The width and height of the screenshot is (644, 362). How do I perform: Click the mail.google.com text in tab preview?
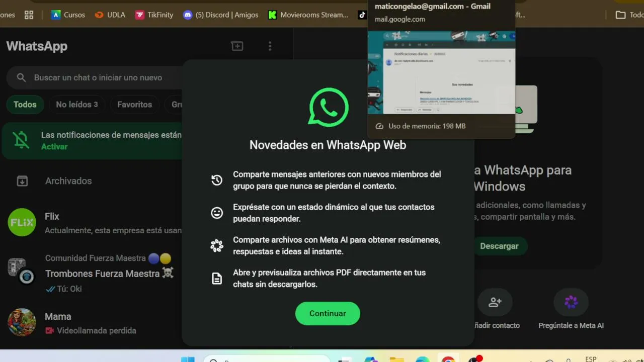point(400,19)
